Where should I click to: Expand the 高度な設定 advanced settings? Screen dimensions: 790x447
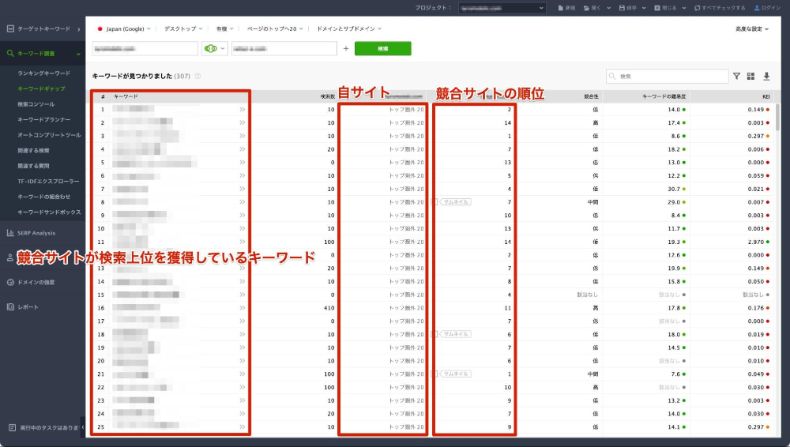(752, 29)
